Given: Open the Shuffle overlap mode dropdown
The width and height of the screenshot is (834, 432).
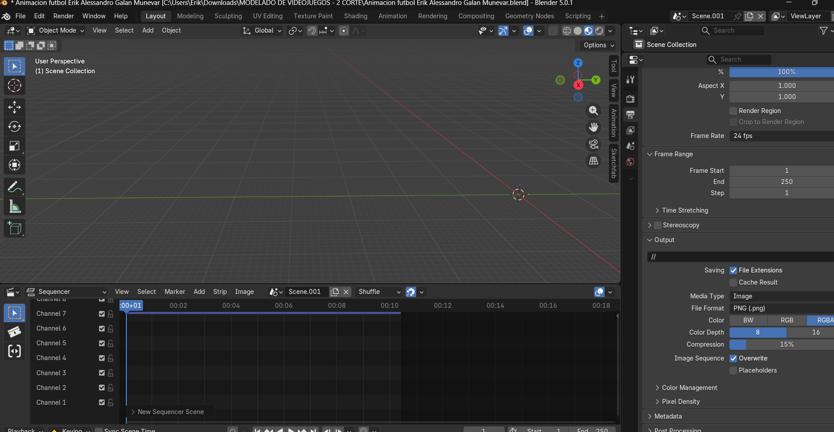Looking at the screenshot, I should 378,292.
